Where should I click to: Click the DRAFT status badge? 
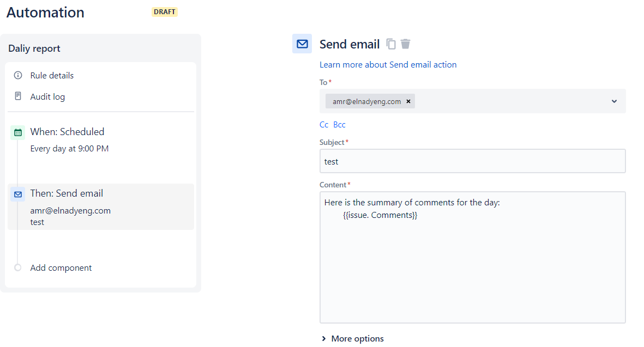(x=164, y=11)
